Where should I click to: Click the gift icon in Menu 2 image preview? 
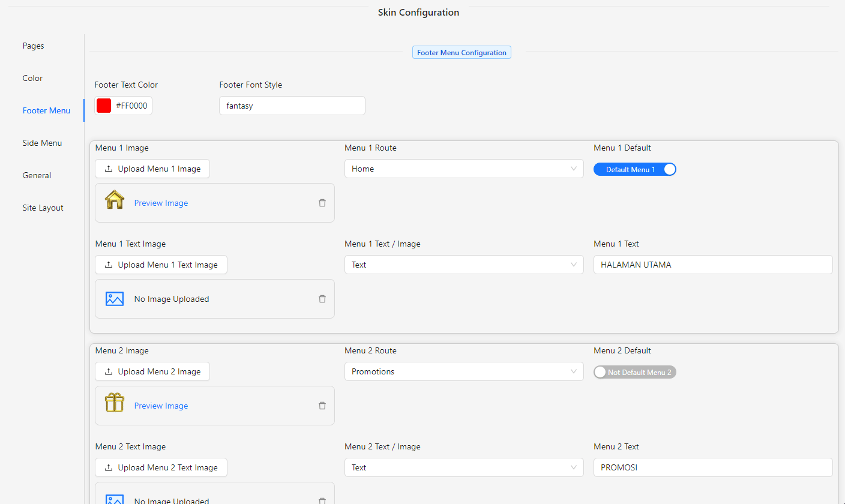(x=114, y=402)
